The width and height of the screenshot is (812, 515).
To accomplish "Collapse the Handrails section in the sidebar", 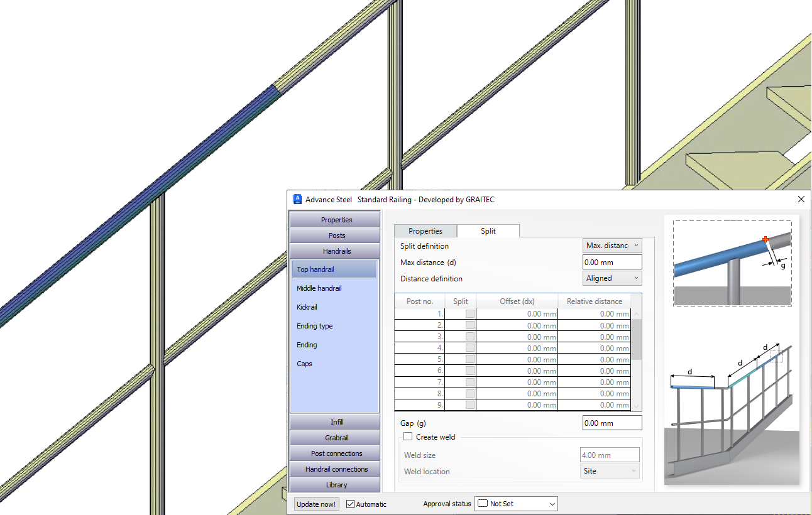I will (x=336, y=251).
